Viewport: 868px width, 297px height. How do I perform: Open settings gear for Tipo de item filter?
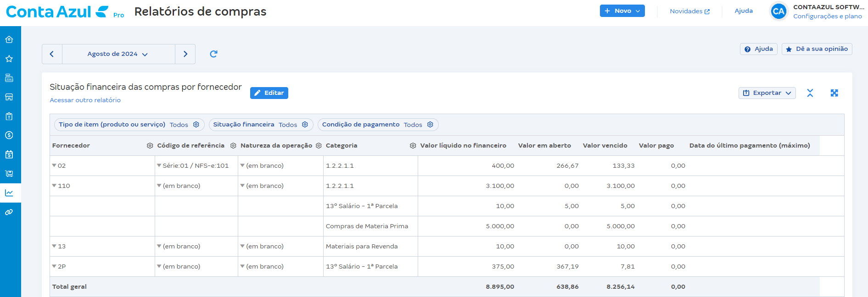click(196, 125)
